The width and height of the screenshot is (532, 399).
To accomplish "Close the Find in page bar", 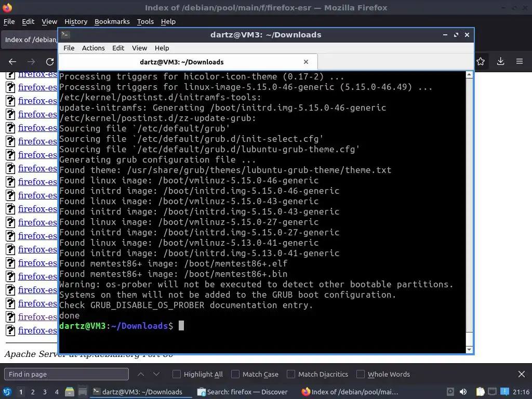I will pos(522,374).
